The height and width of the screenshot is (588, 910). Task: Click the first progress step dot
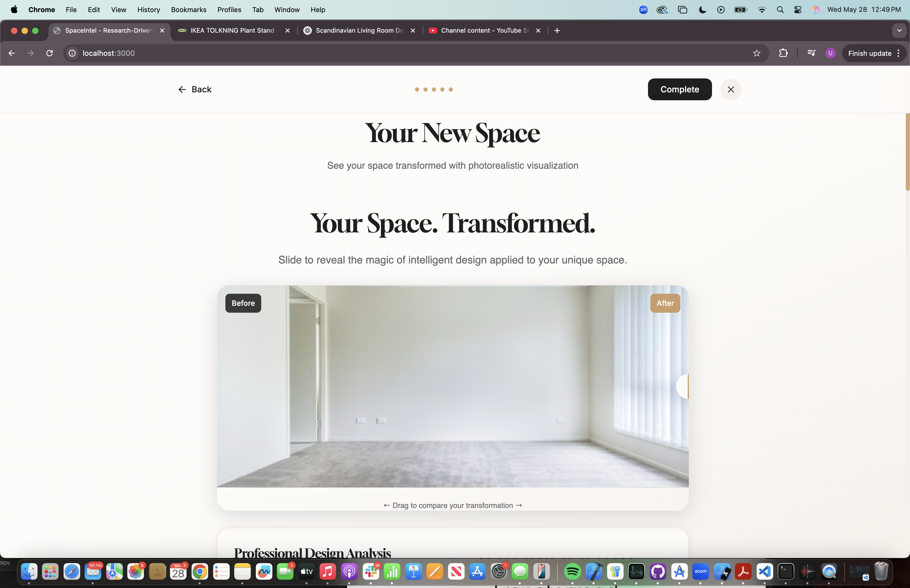pyautogui.click(x=417, y=89)
